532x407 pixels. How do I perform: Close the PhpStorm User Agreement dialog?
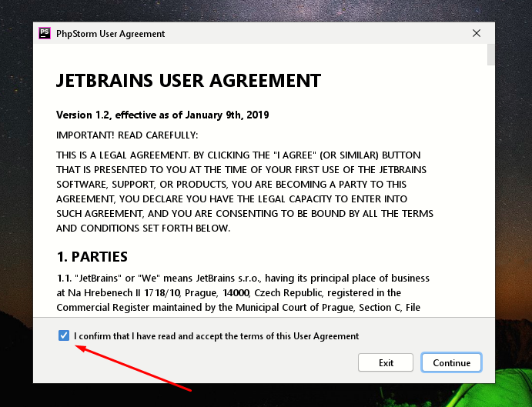pos(477,33)
